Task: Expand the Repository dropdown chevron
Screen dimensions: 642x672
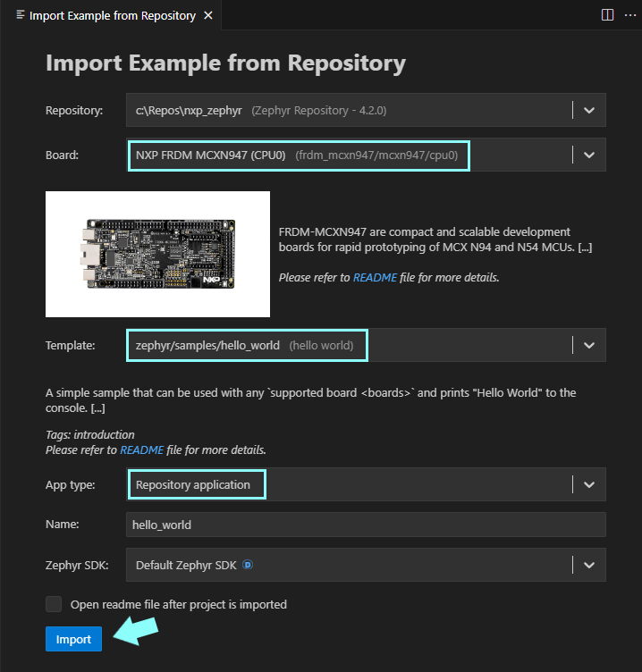Action: [589, 111]
